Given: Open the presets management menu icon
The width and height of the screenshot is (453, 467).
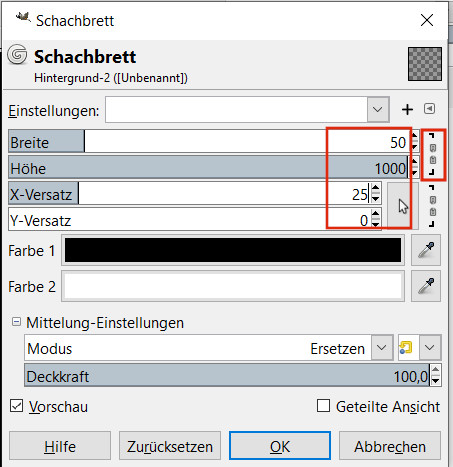Looking at the screenshot, I should [429, 109].
